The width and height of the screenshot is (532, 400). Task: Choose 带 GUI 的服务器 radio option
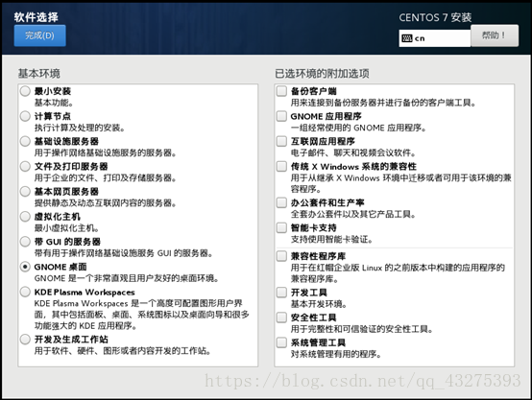coord(25,242)
